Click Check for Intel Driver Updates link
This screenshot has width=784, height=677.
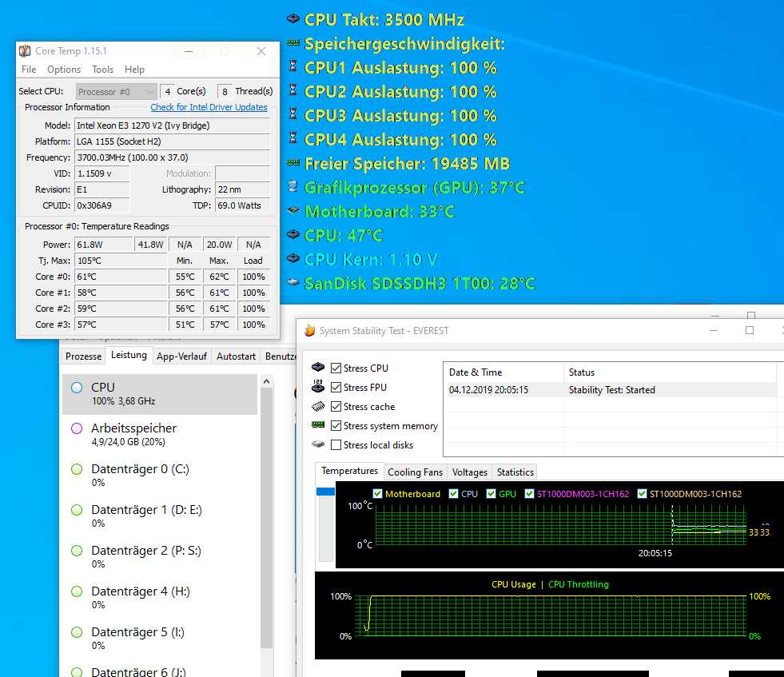pos(209,107)
